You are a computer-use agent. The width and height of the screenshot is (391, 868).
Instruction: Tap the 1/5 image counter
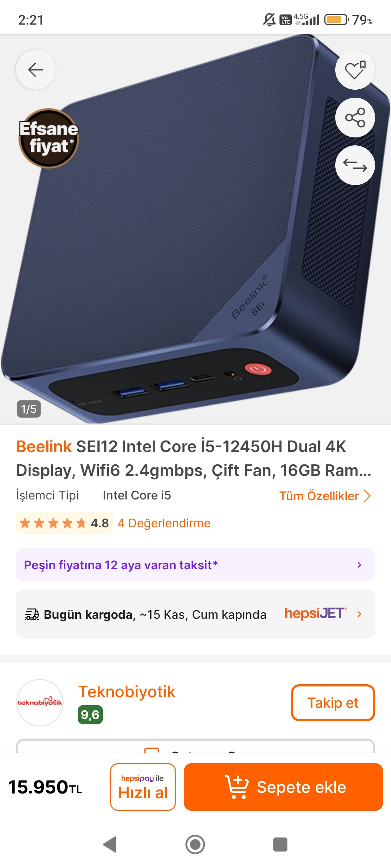click(x=29, y=409)
